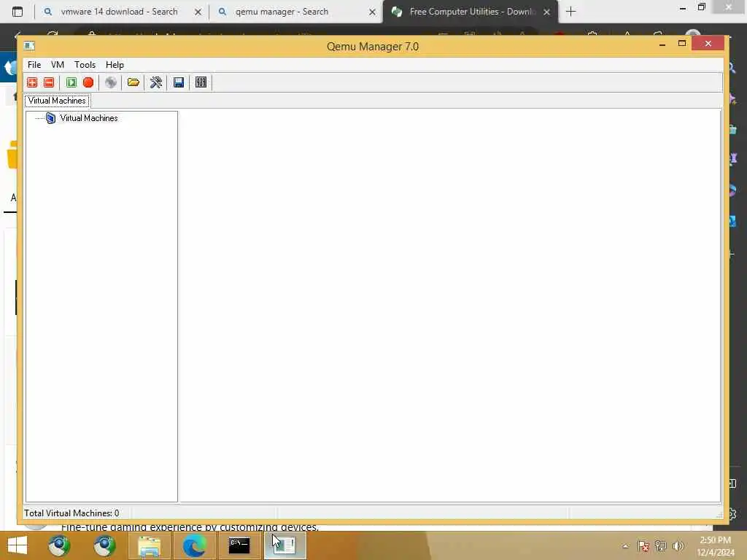Click the Qemu Manager taskbar icon
This screenshot has width=747, height=560.
tap(285, 545)
